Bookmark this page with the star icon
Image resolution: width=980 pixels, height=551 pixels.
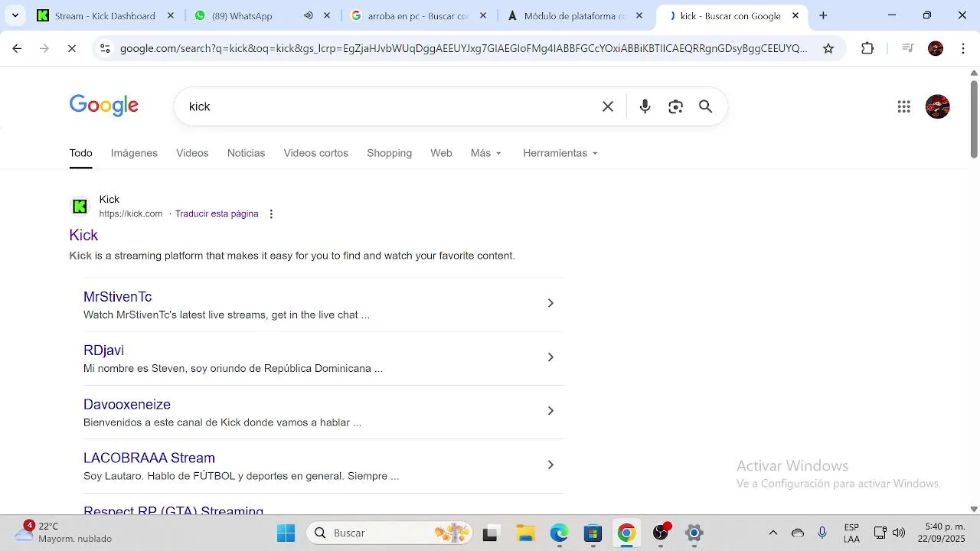(x=828, y=48)
